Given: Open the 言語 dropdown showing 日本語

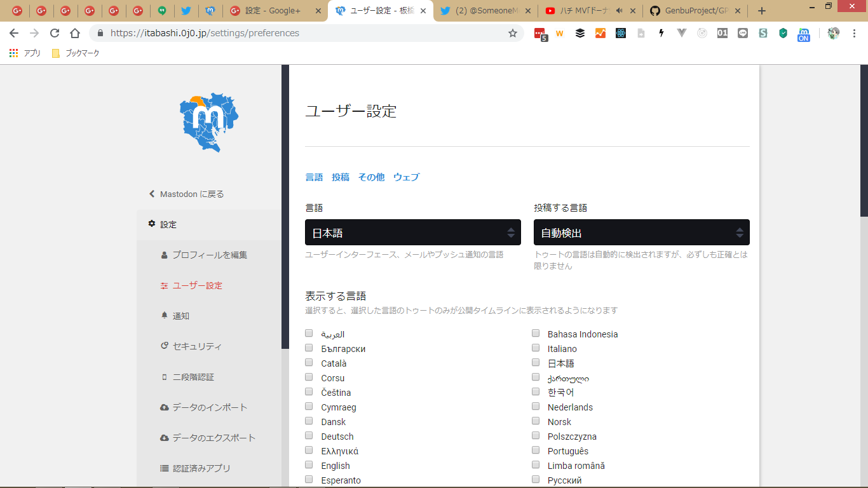Looking at the screenshot, I should click(x=412, y=233).
